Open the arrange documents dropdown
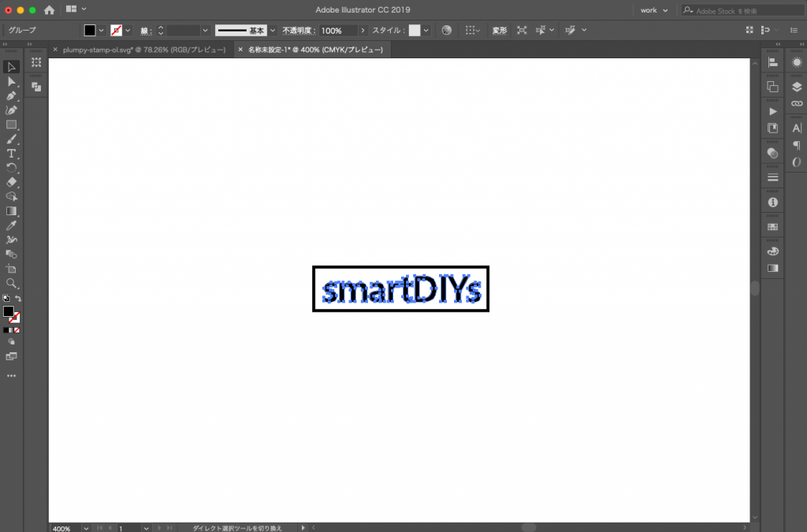 76,9
